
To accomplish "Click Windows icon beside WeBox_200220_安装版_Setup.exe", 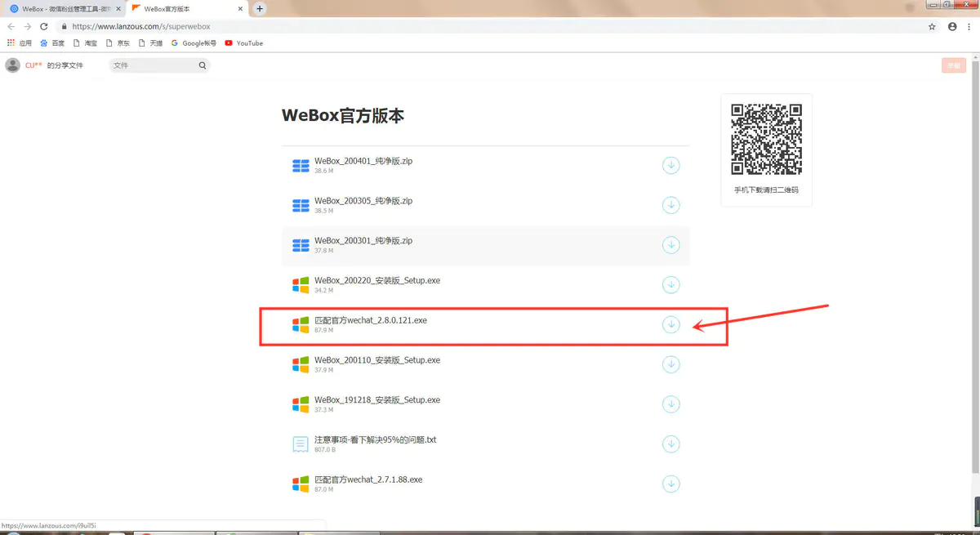I will pyautogui.click(x=301, y=285).
